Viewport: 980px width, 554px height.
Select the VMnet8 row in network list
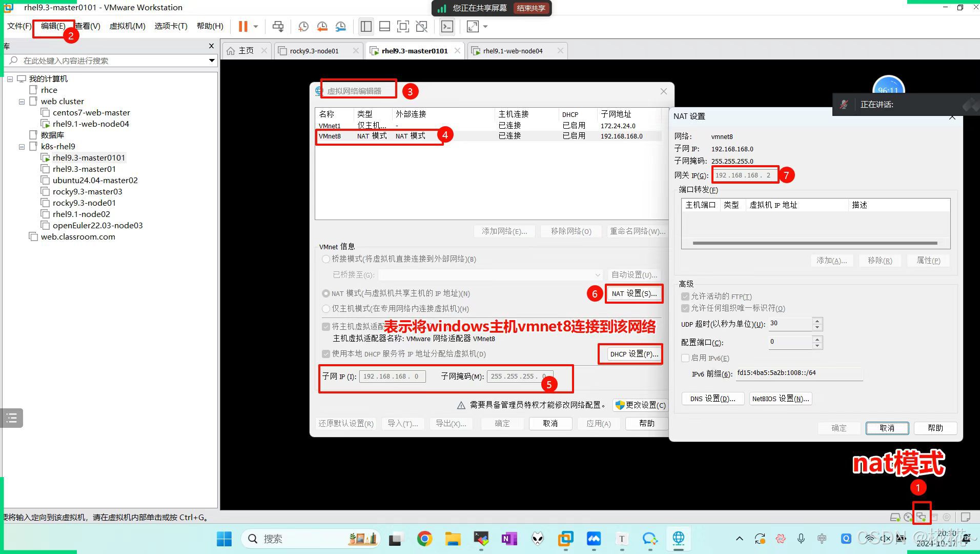click(x=488, y=136)
